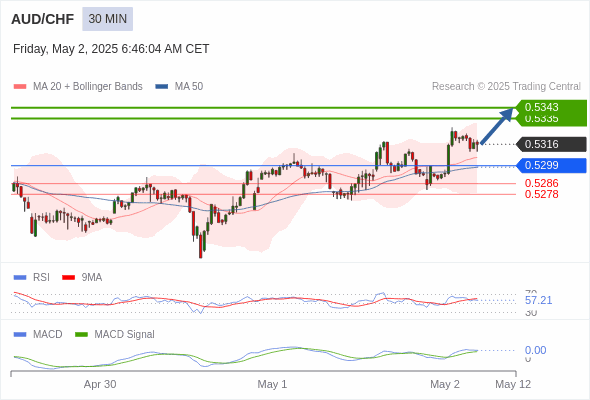Toggle the MACD legend entry

38,334
